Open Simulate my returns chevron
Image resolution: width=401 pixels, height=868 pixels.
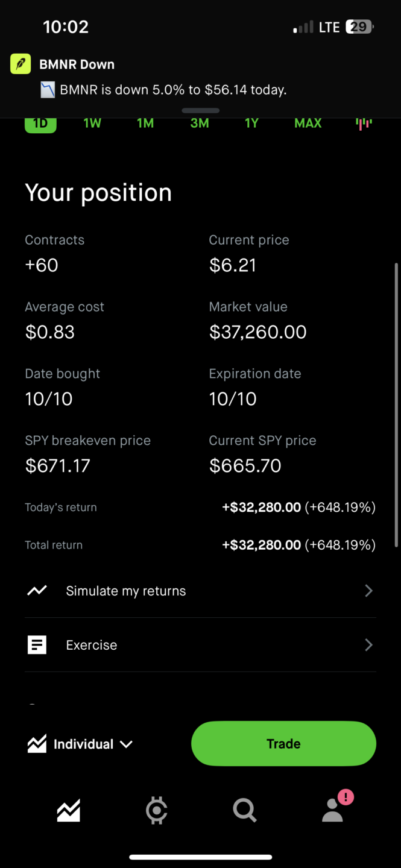(x=368, y=591)
